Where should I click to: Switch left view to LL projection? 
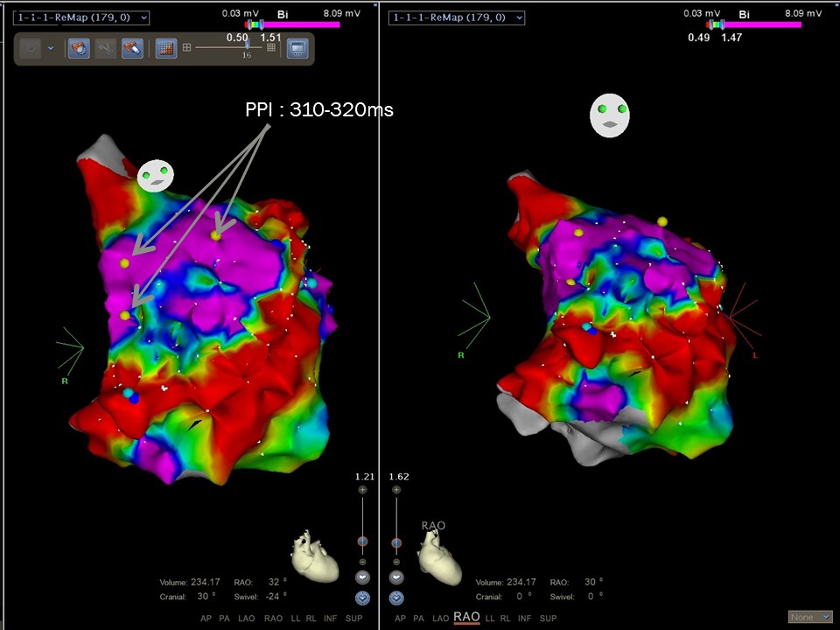(296, 619)
